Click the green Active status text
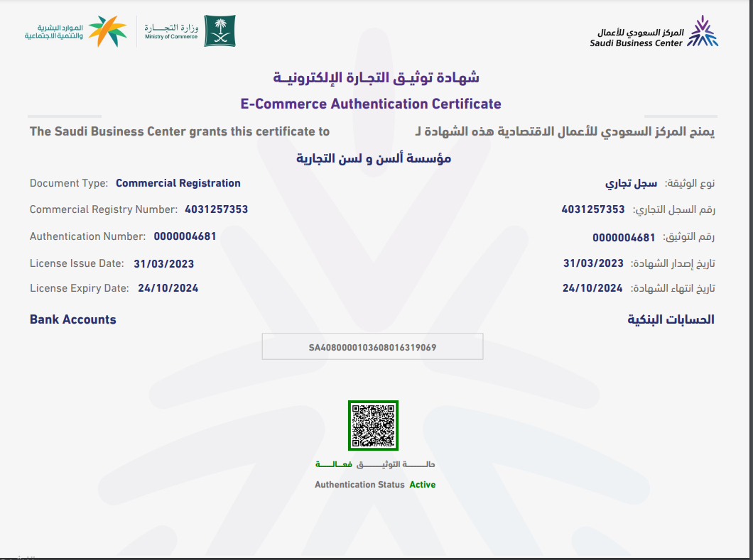This screenshot has height=560, width=753. (422, 485)
